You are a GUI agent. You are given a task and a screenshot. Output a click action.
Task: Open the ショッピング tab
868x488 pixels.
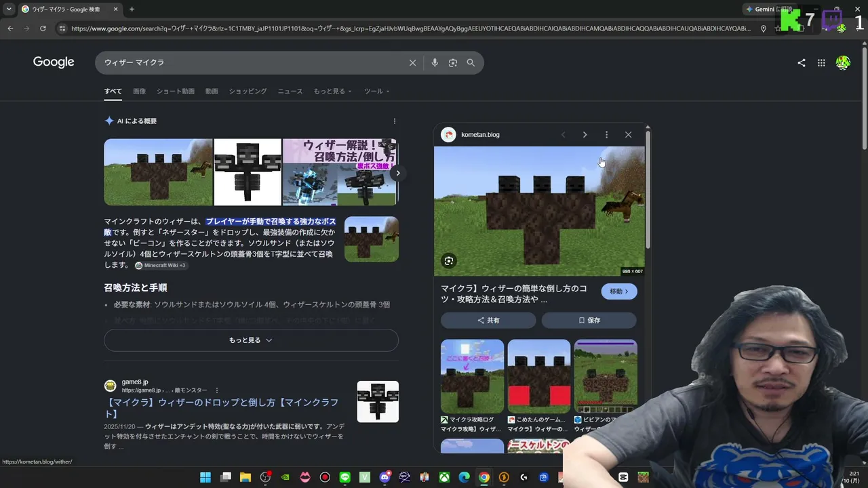click(x=248, y=91)
